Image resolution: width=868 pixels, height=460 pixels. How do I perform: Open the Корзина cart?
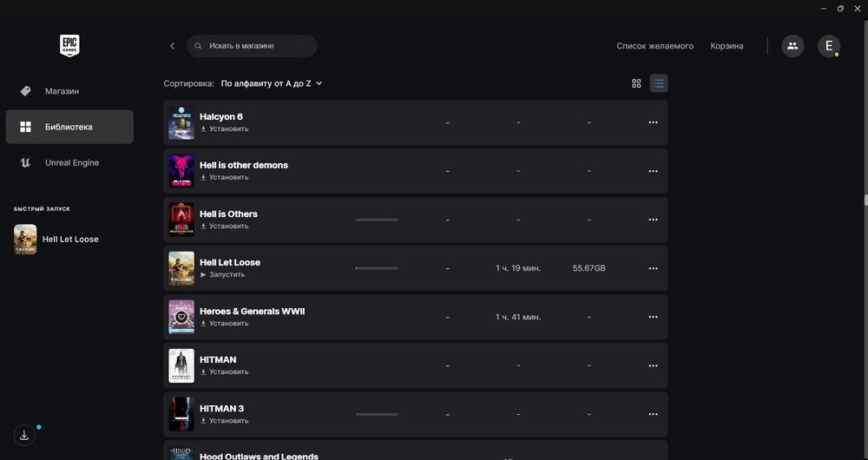pyautogui.click(x=727, y=46)
